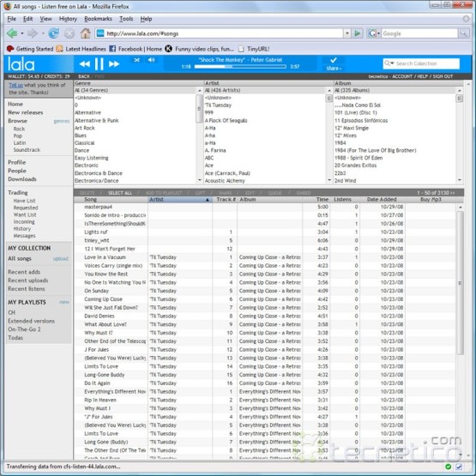The height and width of the screenshot is (476, 476).
Task: Click SELECT ALL above the song list
Action: [120, 193]
